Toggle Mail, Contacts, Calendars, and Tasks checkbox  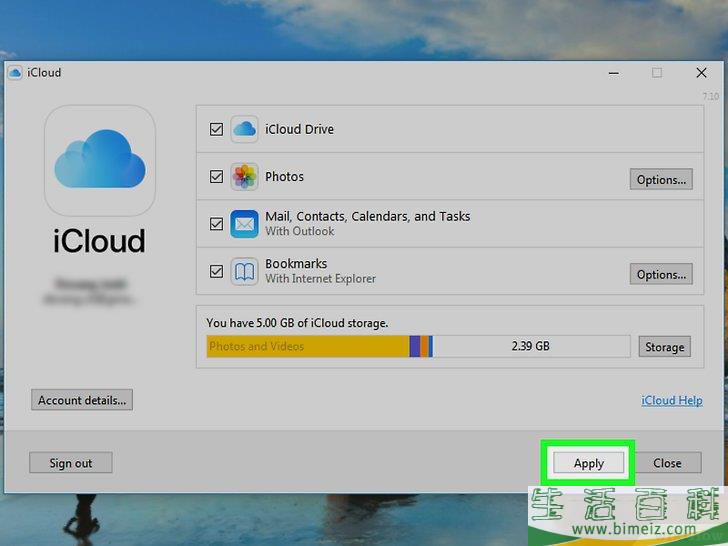[x=216, y=224]
